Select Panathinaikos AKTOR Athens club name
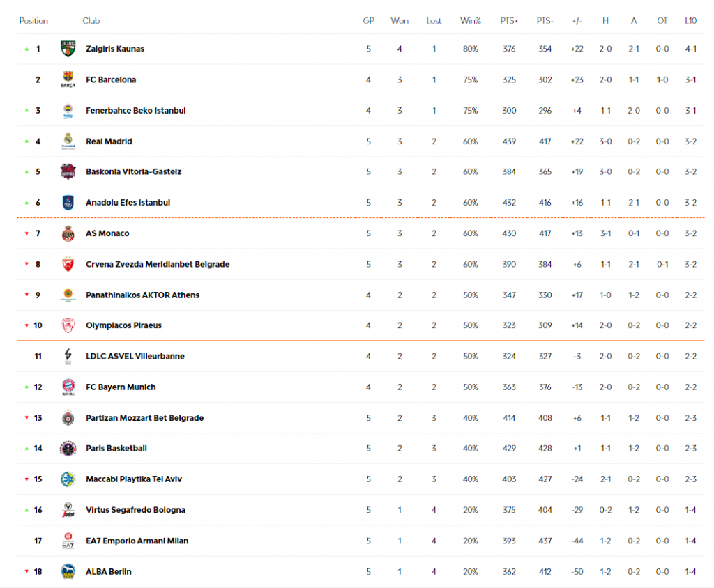 pyautogui.click(x=142, y=295)
